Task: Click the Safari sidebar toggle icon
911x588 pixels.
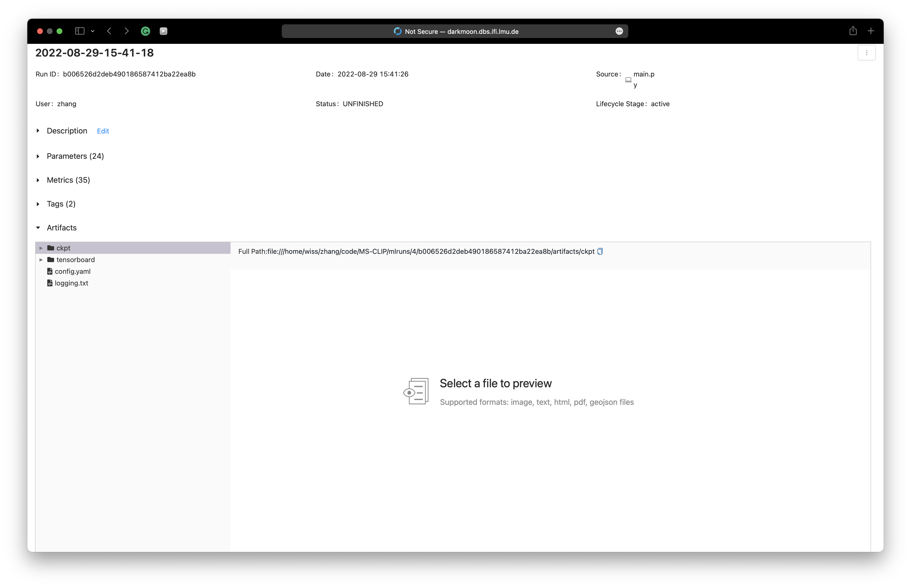Action: pyautogui.click(x=79, y=31)
